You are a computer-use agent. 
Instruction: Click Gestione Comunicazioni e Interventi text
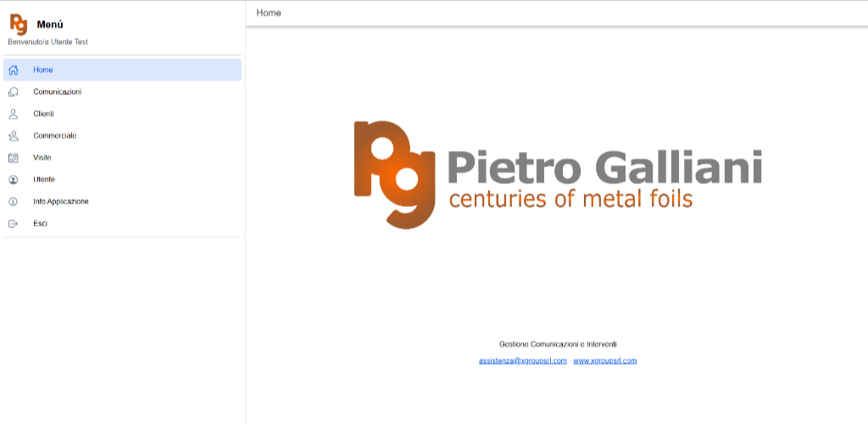click(x=558, y=344)
